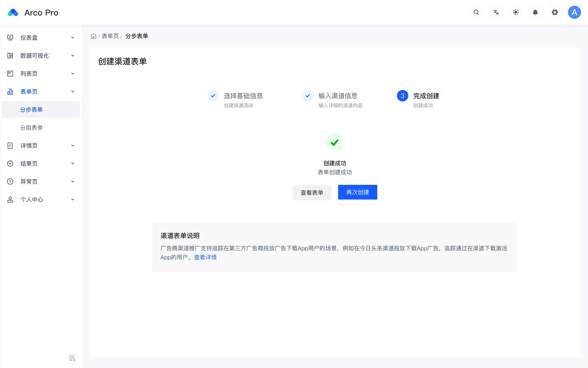Screen dimensions: 588x368
Task: Open the 异常页 menu label
Action: [29, 182]
